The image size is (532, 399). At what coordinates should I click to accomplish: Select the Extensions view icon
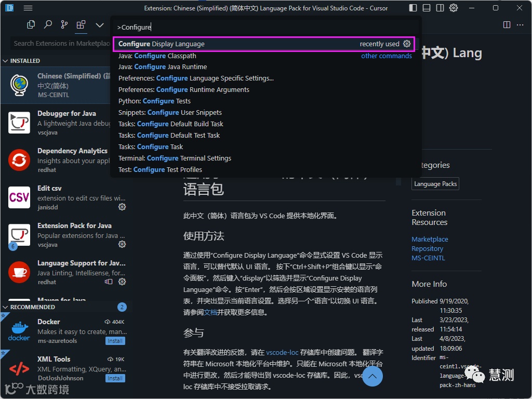(x=81, y=24)
